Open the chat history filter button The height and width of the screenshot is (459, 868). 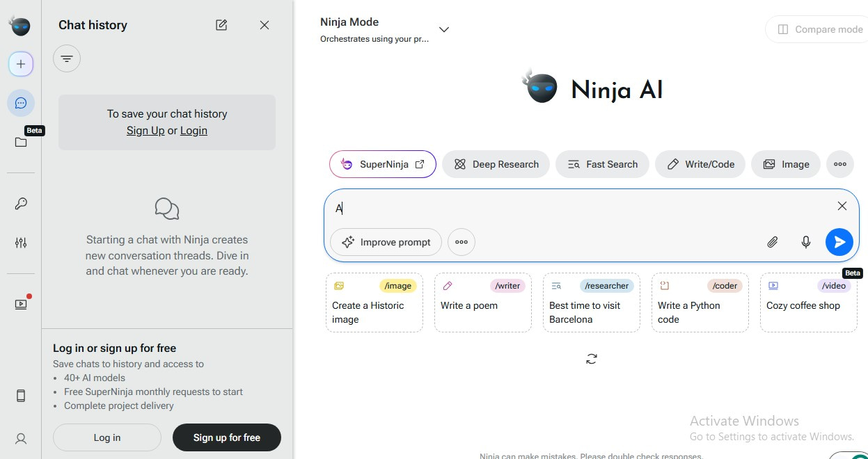click(x=66, y=58)
